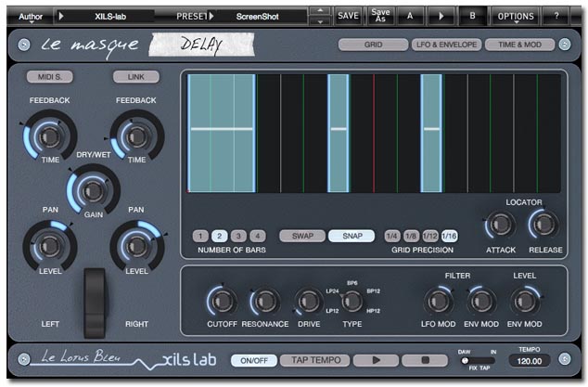588x387 pixels.
Task: Expand the PRESET list arrow
Action: [x=211, y=16]
